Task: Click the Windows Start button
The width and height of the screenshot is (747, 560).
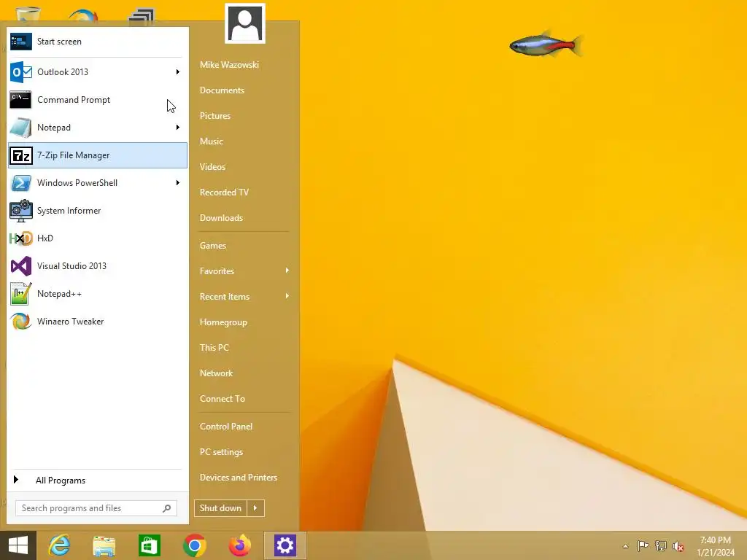Action: (18, 545)
